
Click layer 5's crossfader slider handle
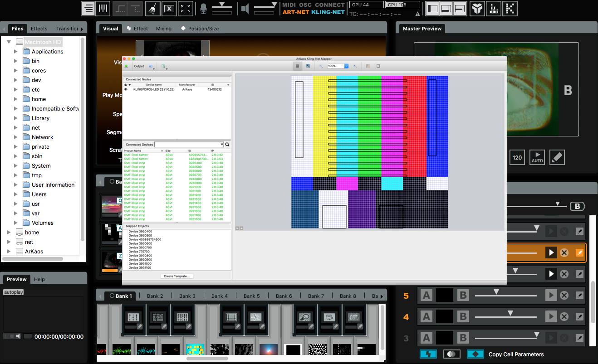[x=496, y=292]
